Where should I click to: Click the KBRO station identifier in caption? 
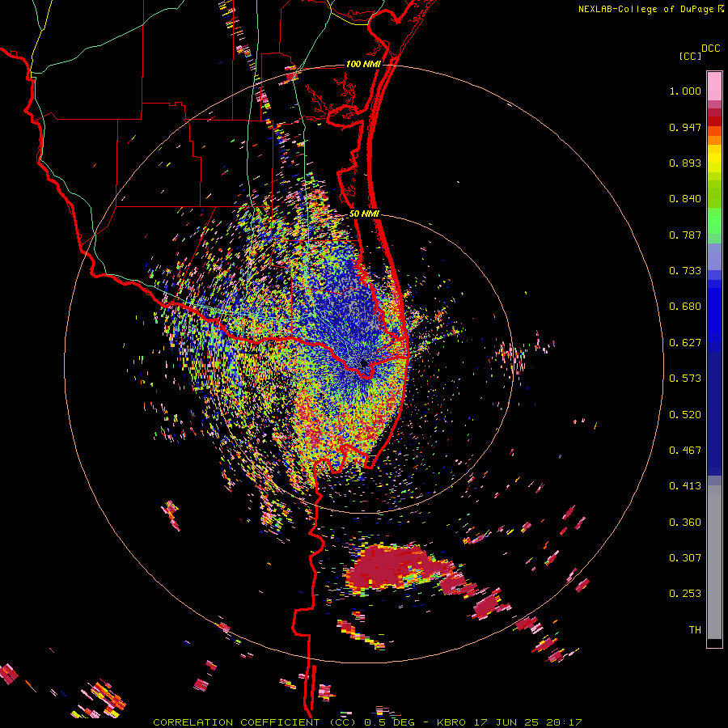pos(451,722)
